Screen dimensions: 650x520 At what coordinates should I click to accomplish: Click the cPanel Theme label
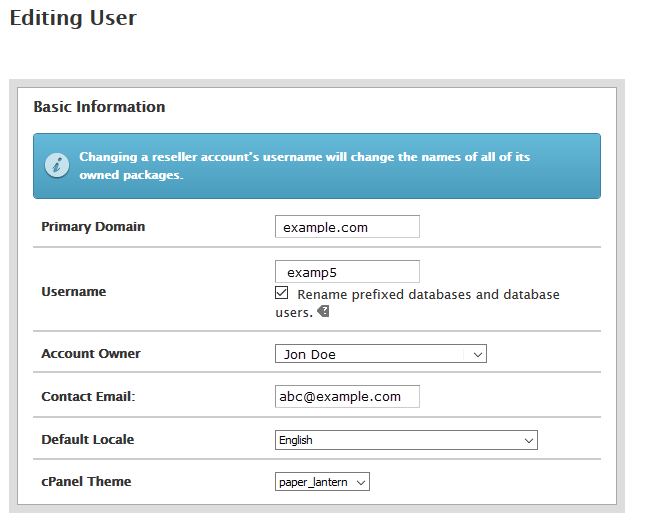click(x=86, y=482)
